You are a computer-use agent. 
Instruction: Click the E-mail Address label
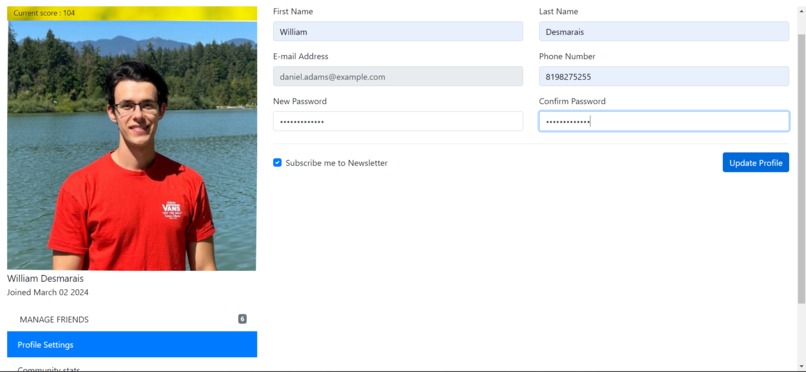301,56
